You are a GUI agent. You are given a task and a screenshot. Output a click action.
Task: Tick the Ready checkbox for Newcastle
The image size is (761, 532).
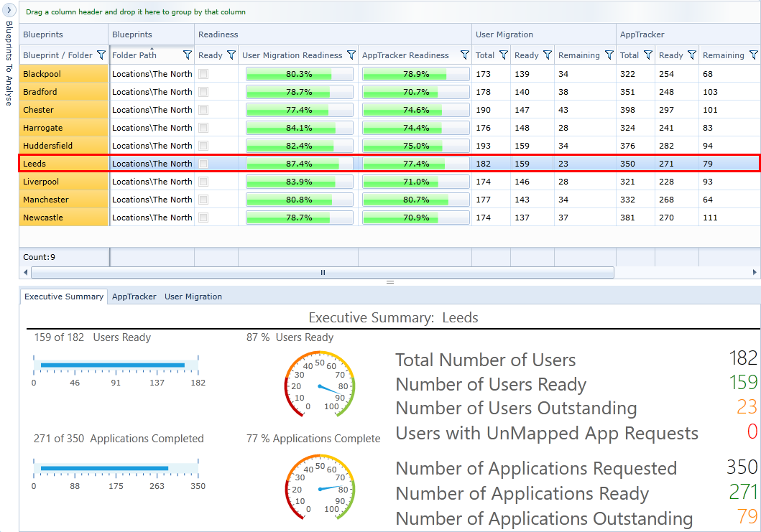coord(203,218)
